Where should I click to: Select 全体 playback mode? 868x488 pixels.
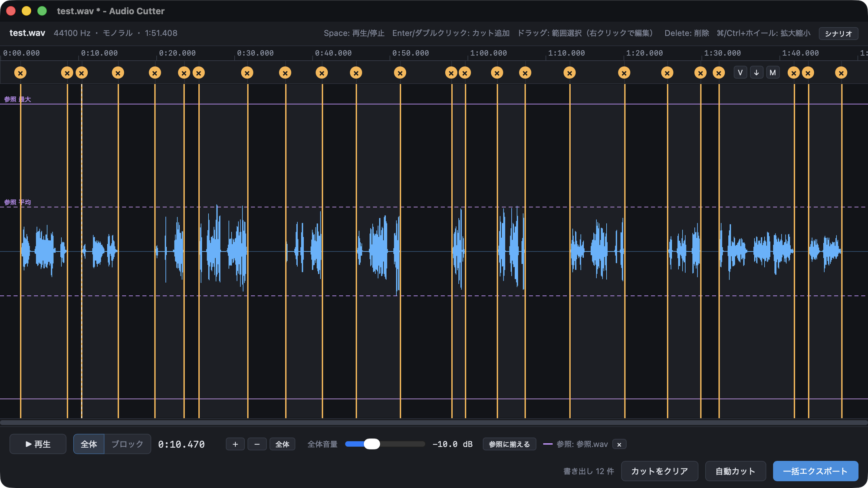(89, 444)
